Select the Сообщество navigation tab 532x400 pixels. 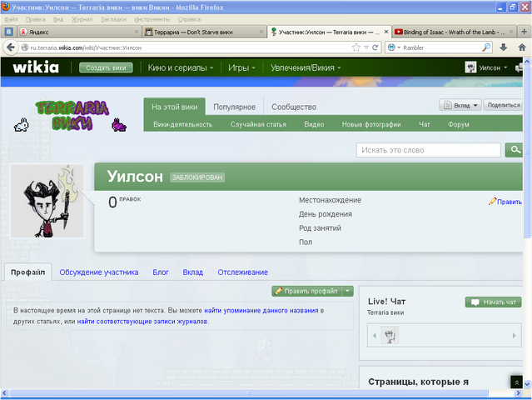tap(294, 107)
